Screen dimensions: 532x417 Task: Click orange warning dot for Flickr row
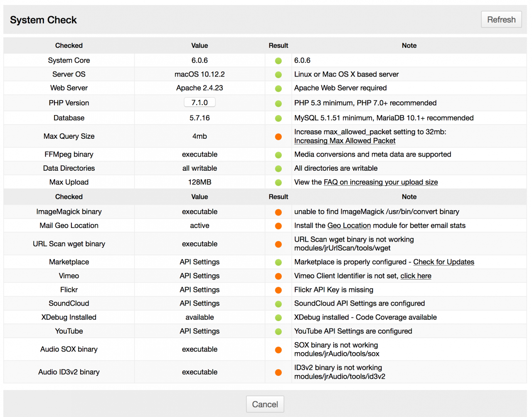pos(278,290)
